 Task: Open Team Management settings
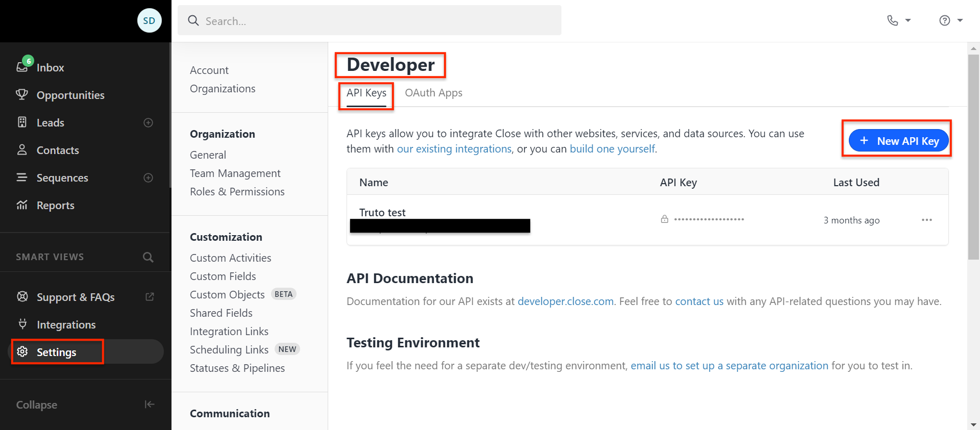pyautogui.click(x=235, y=173)
